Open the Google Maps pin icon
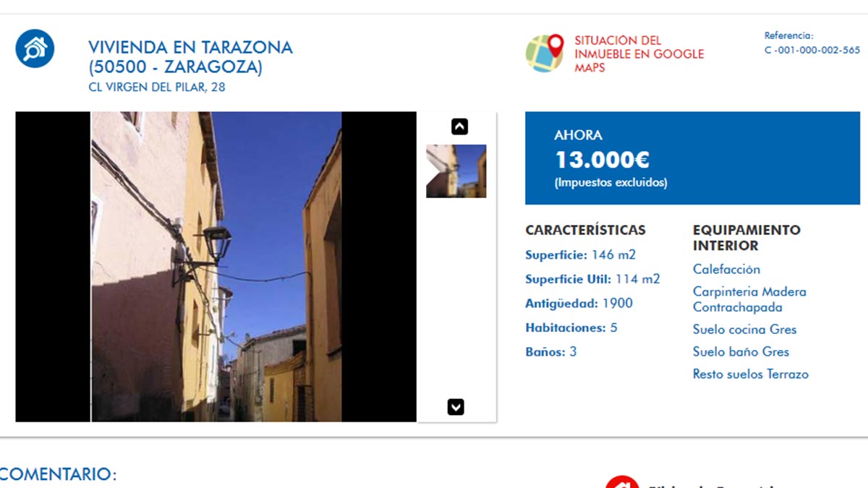Screen dimensions: 868x488 (545, 53)
